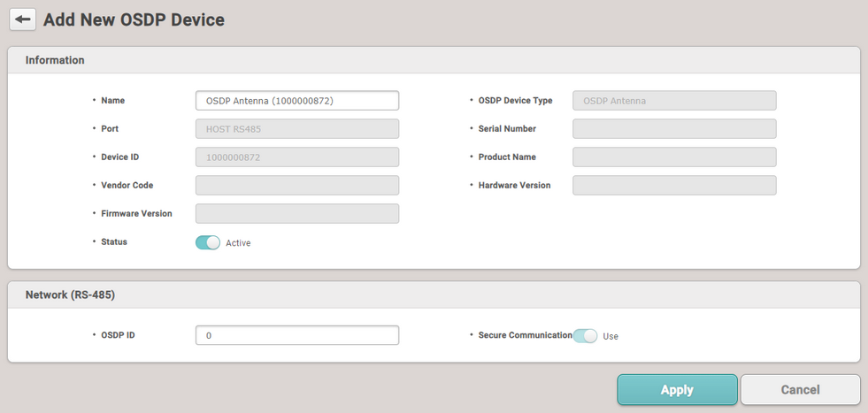Click the OSDP ID label
This screenshot has width=868, height=413.
tap(118, 335)
